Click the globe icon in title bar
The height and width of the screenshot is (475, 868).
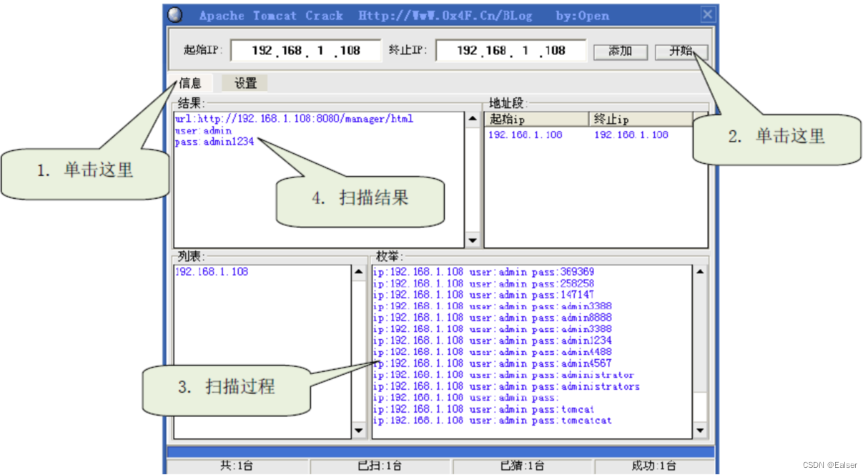175,15
